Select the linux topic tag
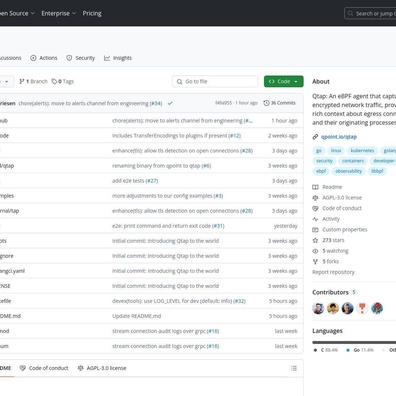The width and height of the screenshot is (396, 396). pyautogui.click(x=336, y=151)
